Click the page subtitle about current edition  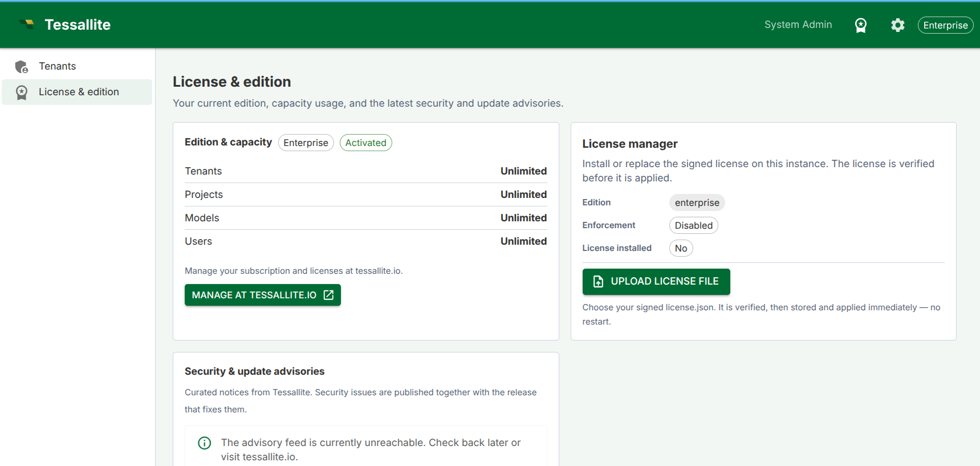click(368, 103)
